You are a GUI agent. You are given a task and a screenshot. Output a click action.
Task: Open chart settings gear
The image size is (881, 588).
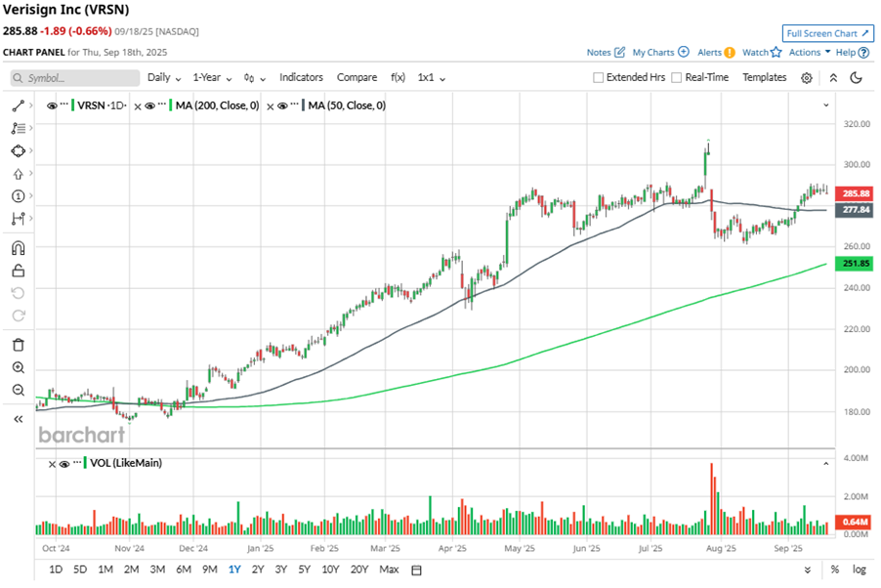click(x=806, y=78)
